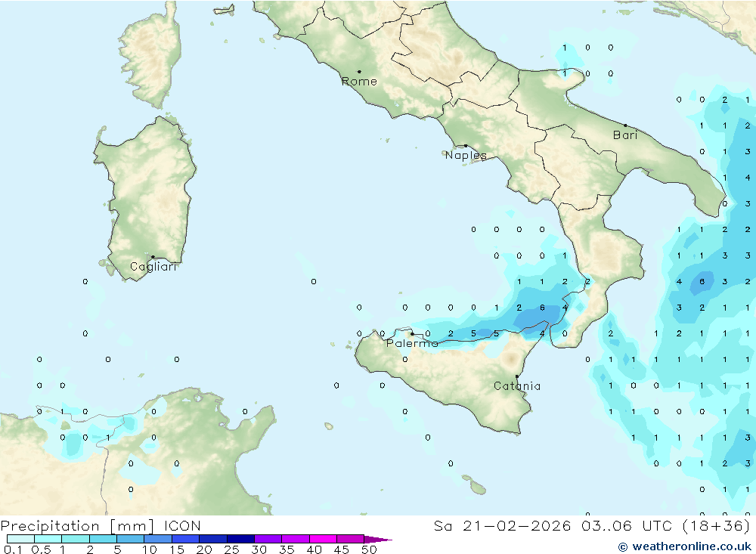Click the legend value '25'
756x554 pixels.
(232, 549)
